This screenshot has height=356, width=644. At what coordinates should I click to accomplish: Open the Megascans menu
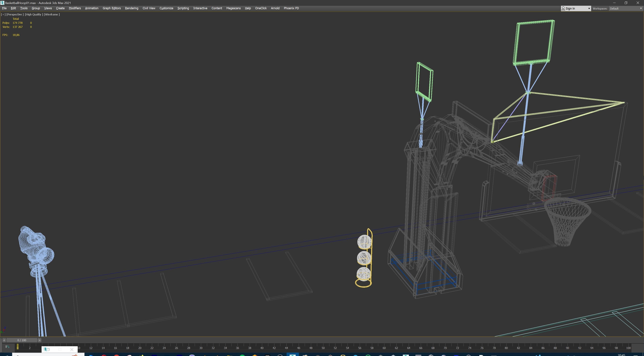(x=233, y=8)
